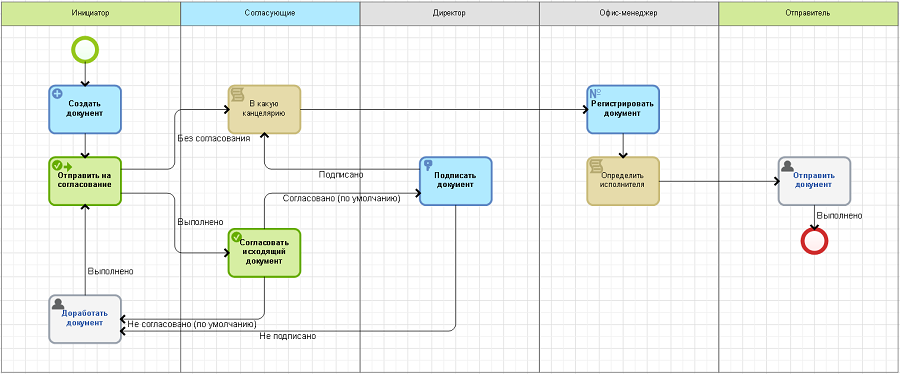Open the Отправить документ task link
The image size is (900, 374).
pyautogui.click(x=814, y=180)
